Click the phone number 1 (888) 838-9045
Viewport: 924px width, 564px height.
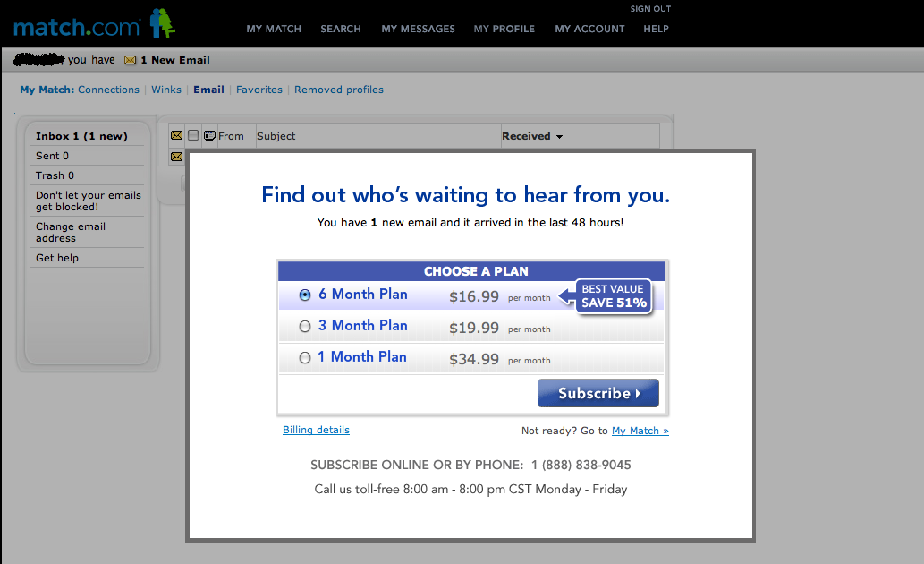[581, 465]
